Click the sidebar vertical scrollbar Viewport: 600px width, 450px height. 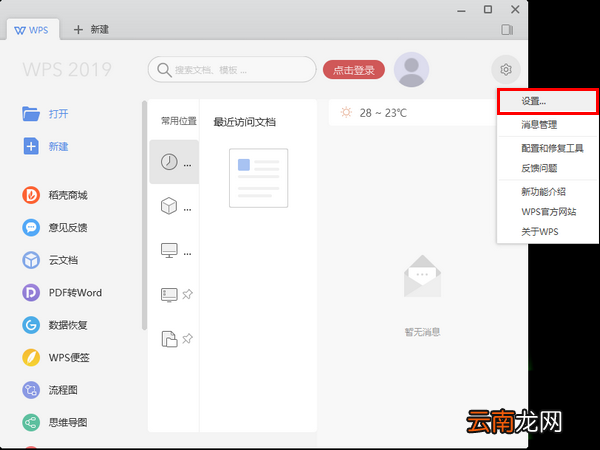point(144,215)
